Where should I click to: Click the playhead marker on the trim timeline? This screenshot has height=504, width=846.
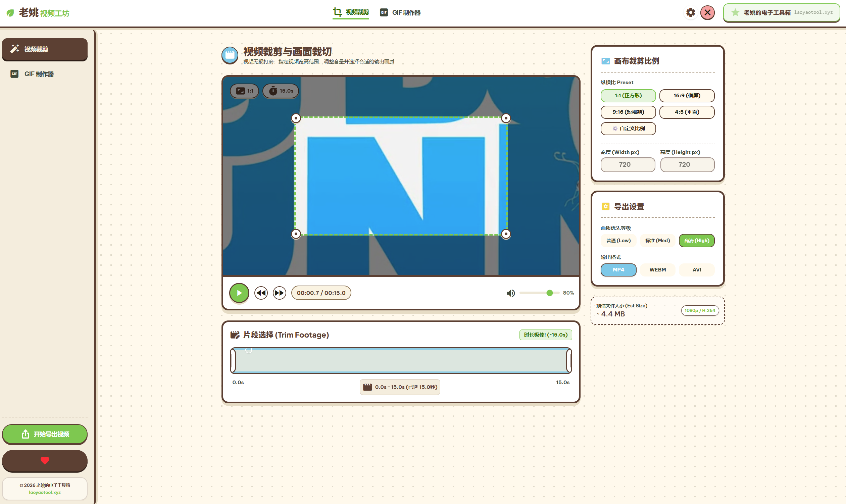(x=249, y=350)
